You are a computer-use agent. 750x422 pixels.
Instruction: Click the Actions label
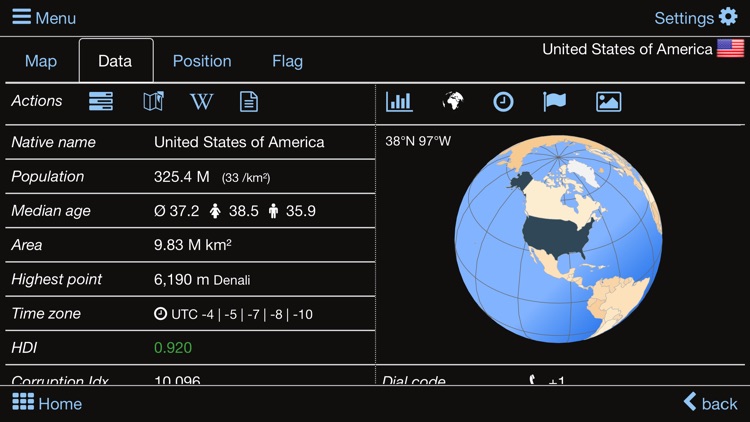36,101
